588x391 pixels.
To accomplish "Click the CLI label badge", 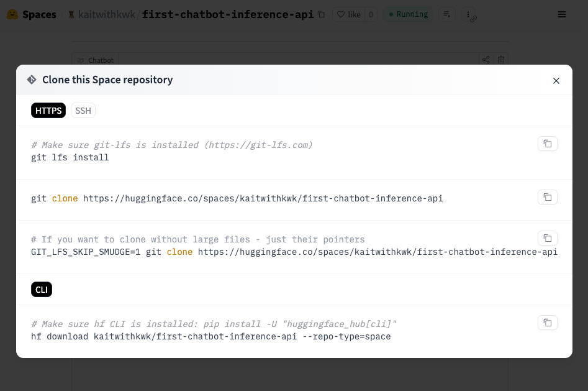I will (x=42, y=290).
